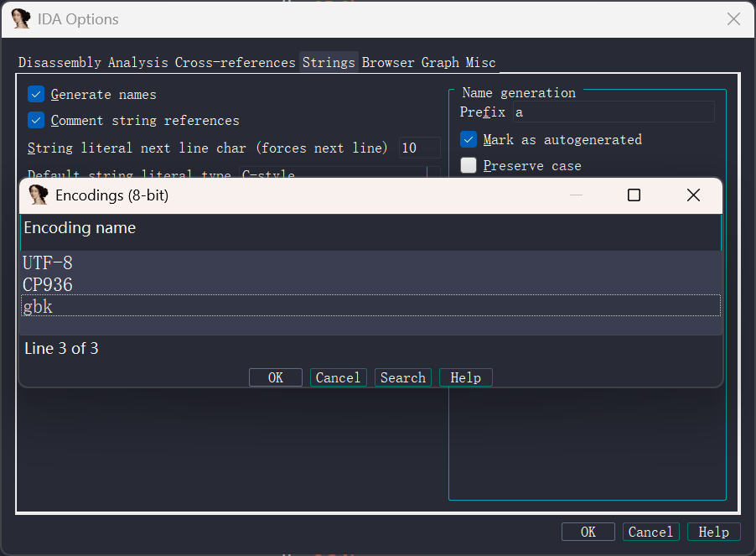Select the UTF-8 encoding row

pyautogui.click(x=370, y=262)
